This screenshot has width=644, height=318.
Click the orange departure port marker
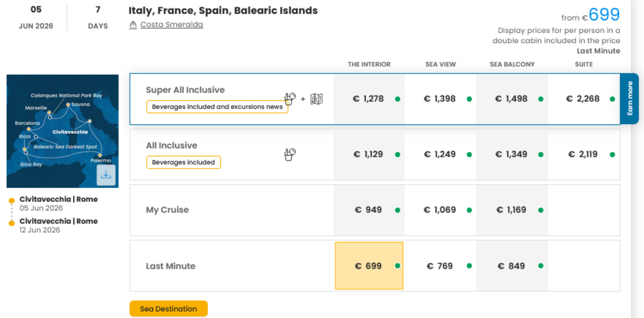point(12,200)
